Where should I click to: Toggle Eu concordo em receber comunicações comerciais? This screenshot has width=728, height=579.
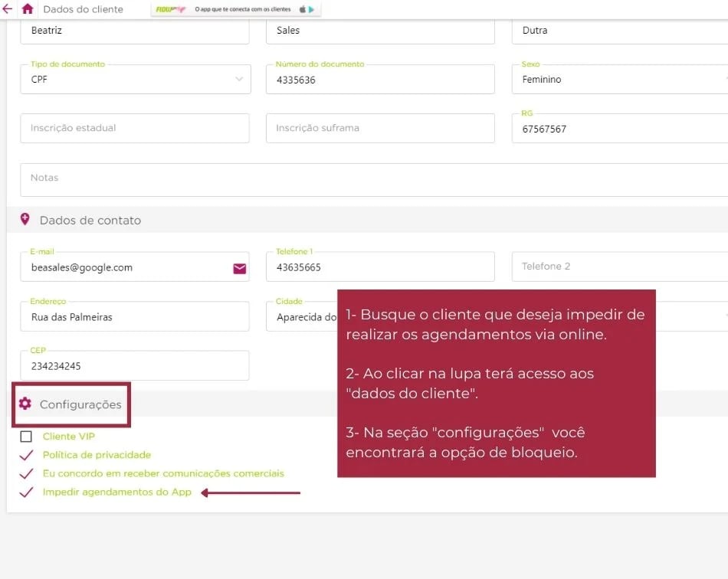pyautogui.click(x=27, y=473)
